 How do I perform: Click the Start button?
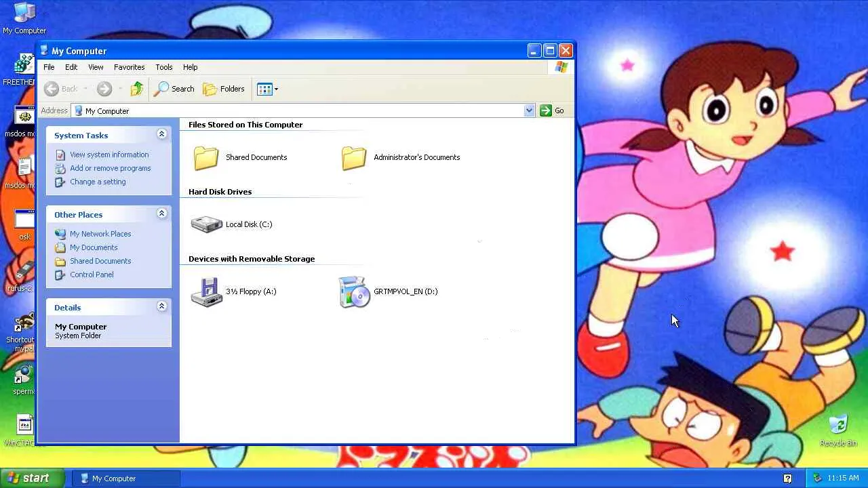coord(33,478)
